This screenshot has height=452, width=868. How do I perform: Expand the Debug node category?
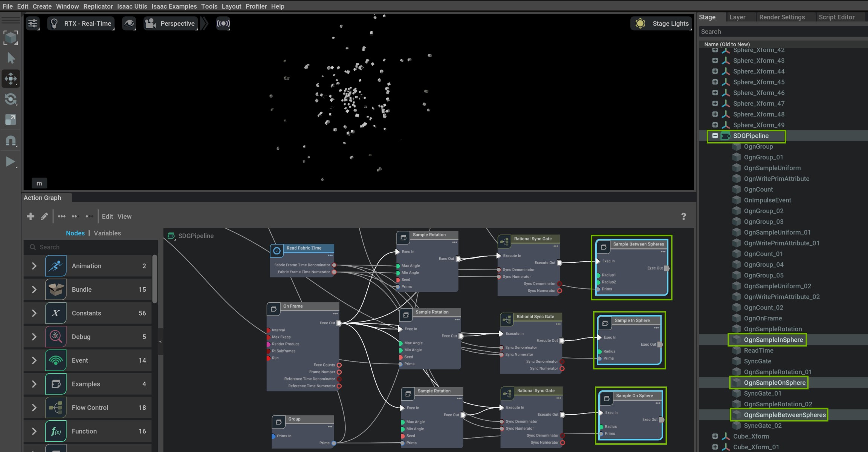tap(34, 337)
